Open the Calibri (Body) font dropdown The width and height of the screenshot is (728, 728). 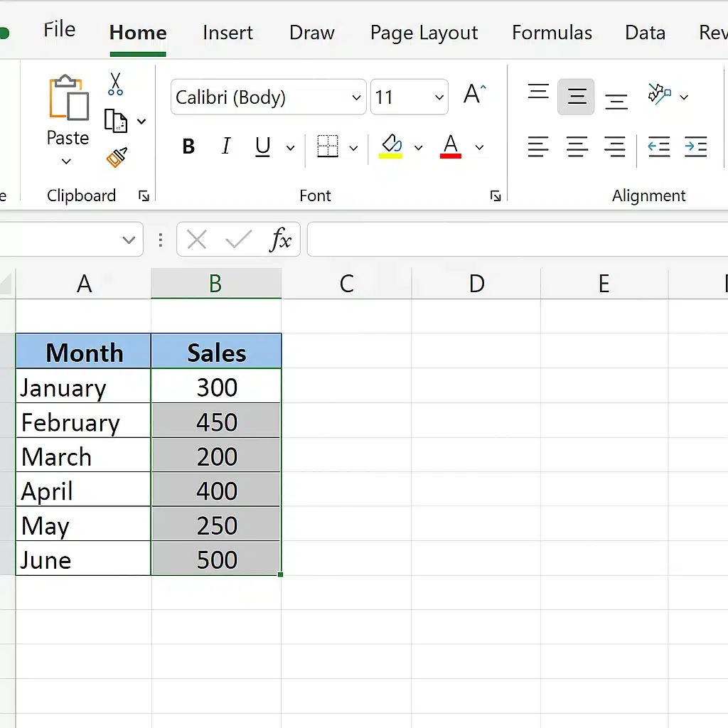(x=356, y=97)
